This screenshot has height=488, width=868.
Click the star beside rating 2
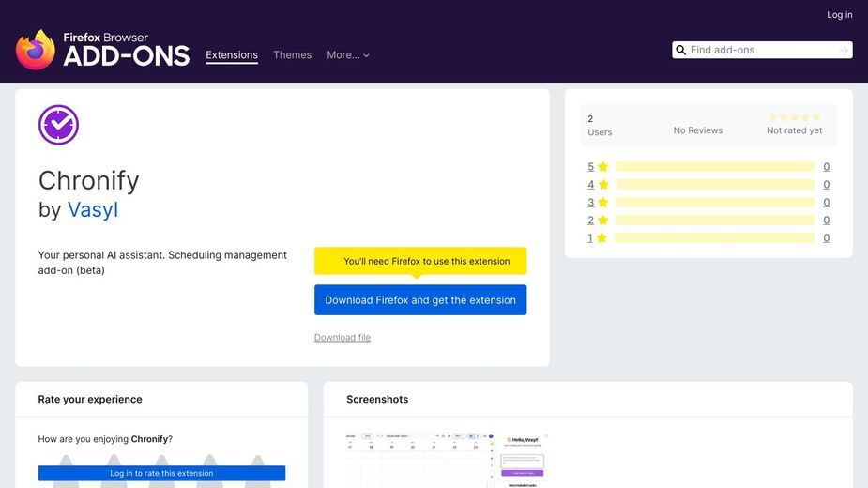tap(602, 220)
